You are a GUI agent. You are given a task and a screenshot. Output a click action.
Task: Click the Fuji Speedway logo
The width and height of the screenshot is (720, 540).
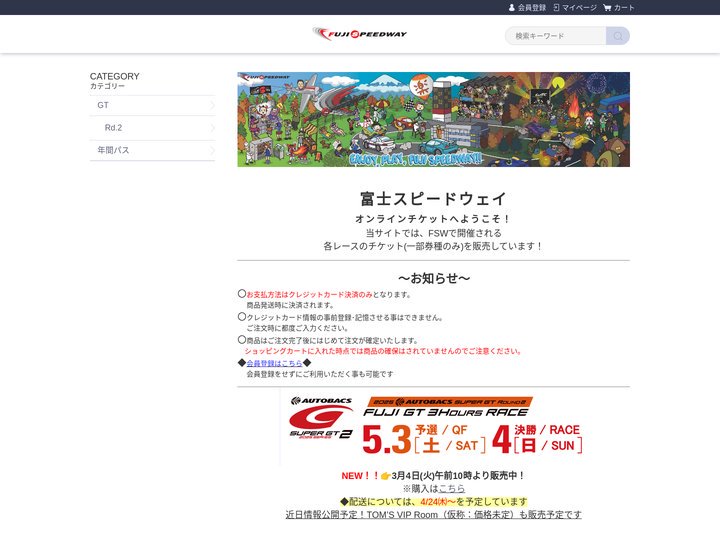coord(360,34)
